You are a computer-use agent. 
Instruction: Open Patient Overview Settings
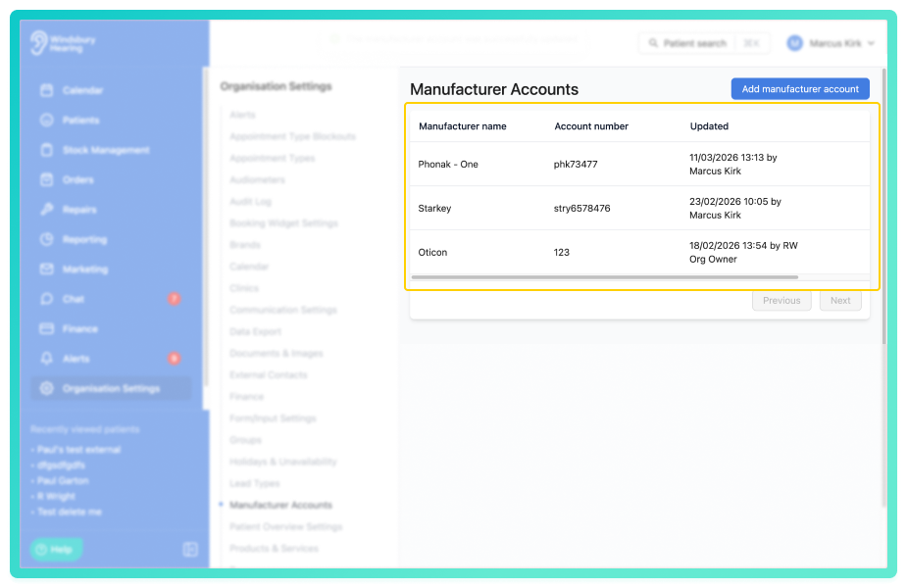(285, 526)
